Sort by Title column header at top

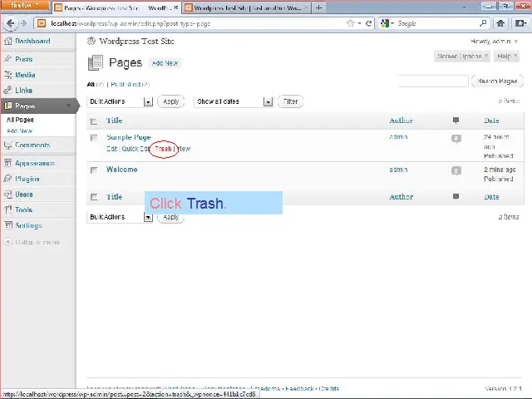(x=114, y=121)
